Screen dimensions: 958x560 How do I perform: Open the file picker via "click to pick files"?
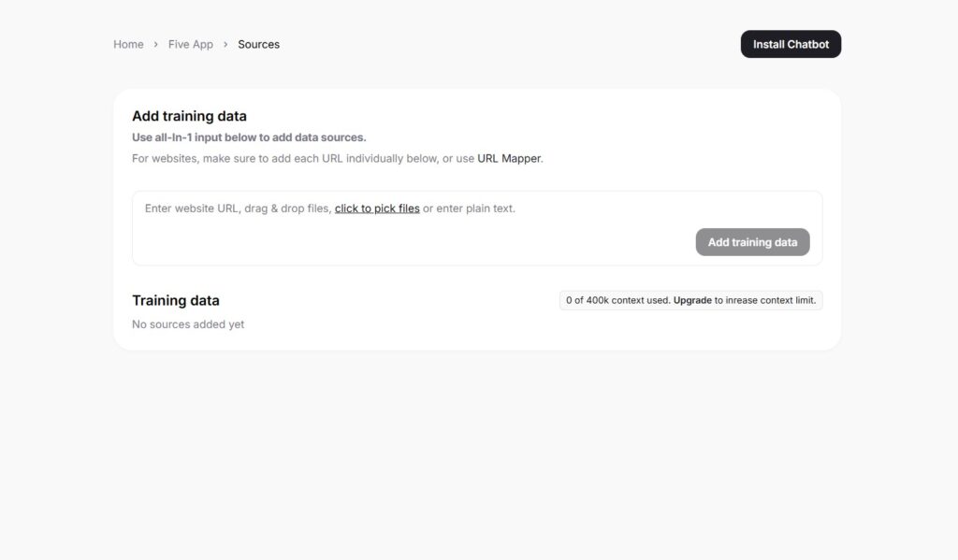click(x=377, y=208)
